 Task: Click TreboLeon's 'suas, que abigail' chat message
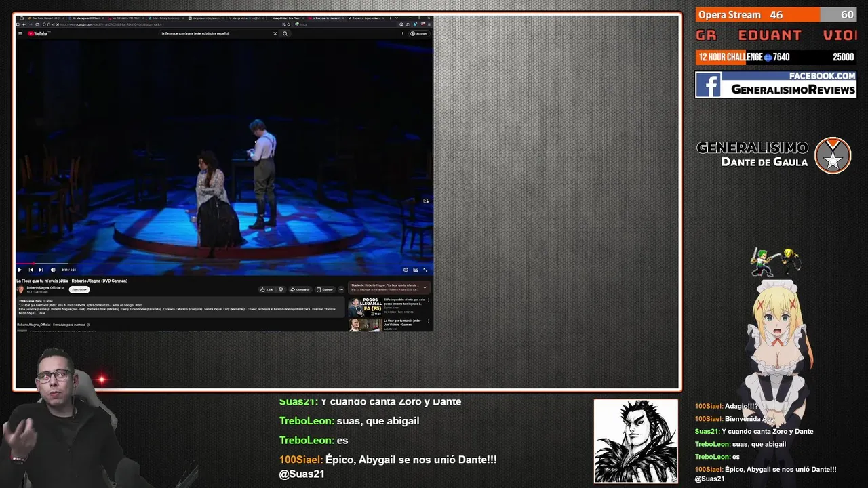click(349, 421)
